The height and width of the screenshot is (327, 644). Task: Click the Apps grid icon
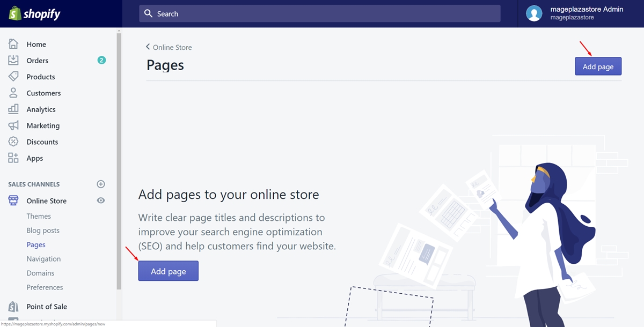click(13, 158)
